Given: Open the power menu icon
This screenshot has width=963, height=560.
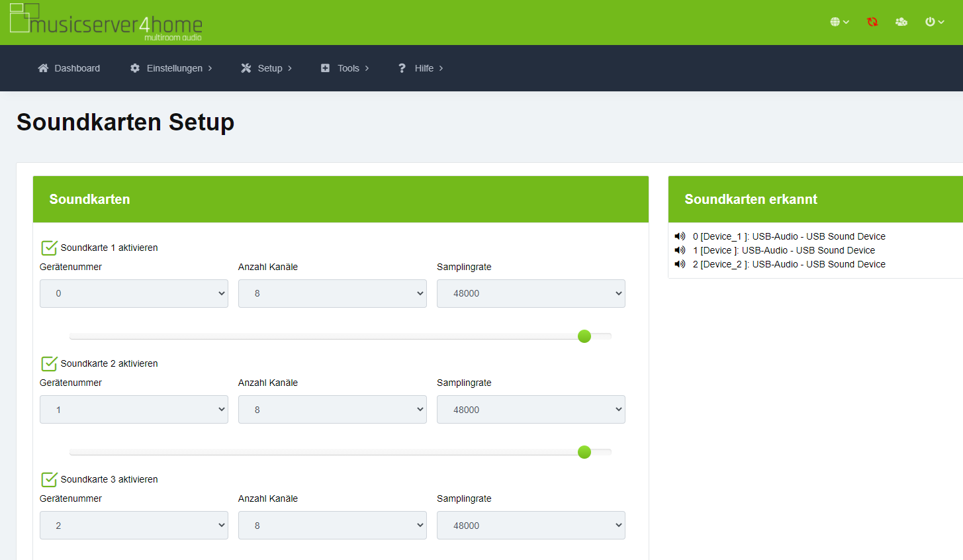Looking at the screenshot, I should 935,22.
